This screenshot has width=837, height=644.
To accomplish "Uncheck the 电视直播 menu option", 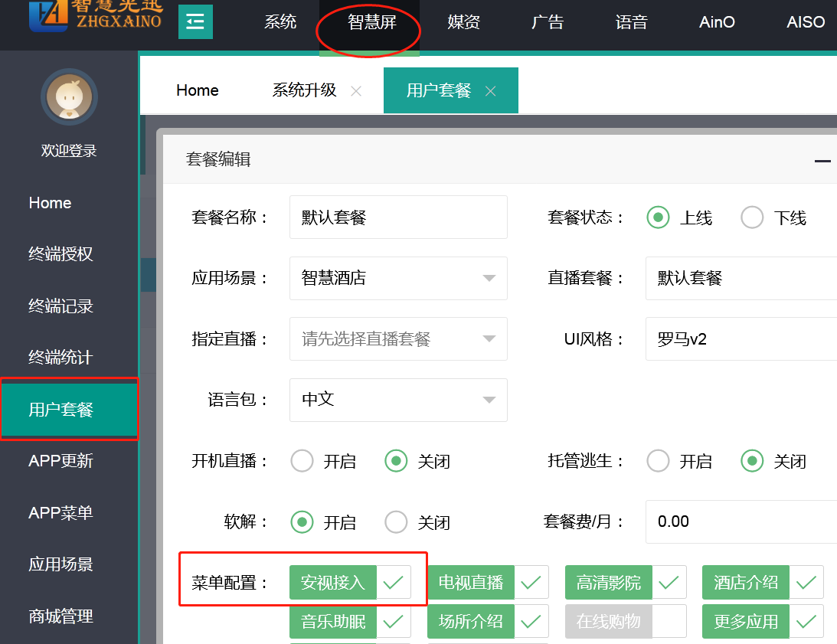I will [531, 583].
